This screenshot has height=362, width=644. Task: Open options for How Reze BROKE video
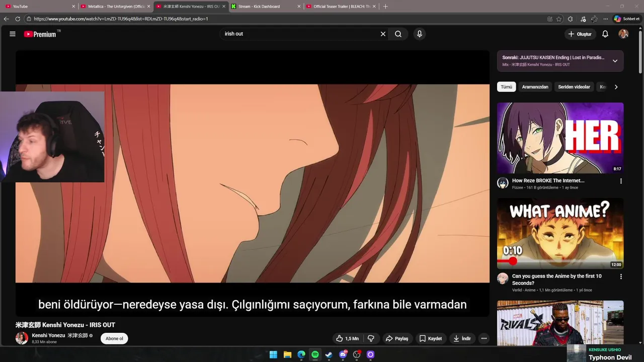click(620, 181)
